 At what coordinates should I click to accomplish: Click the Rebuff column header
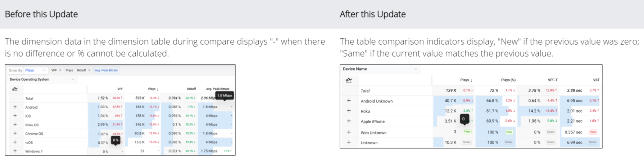191,89
